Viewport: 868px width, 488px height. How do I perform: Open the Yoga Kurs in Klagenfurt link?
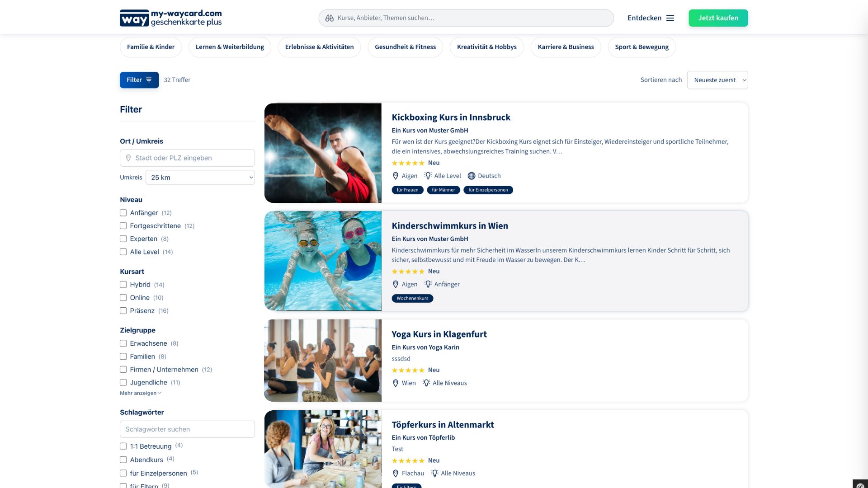tap(439, 334)
